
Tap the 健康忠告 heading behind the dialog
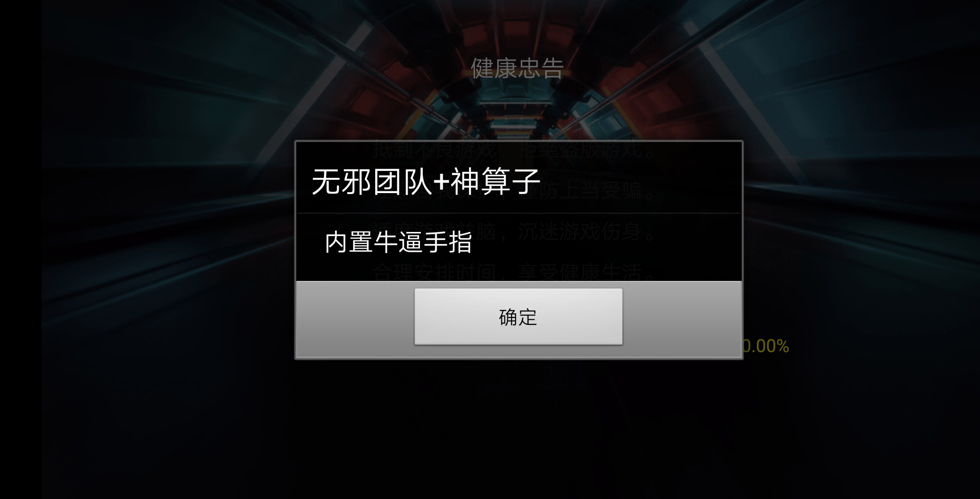(x=517, y=68)
